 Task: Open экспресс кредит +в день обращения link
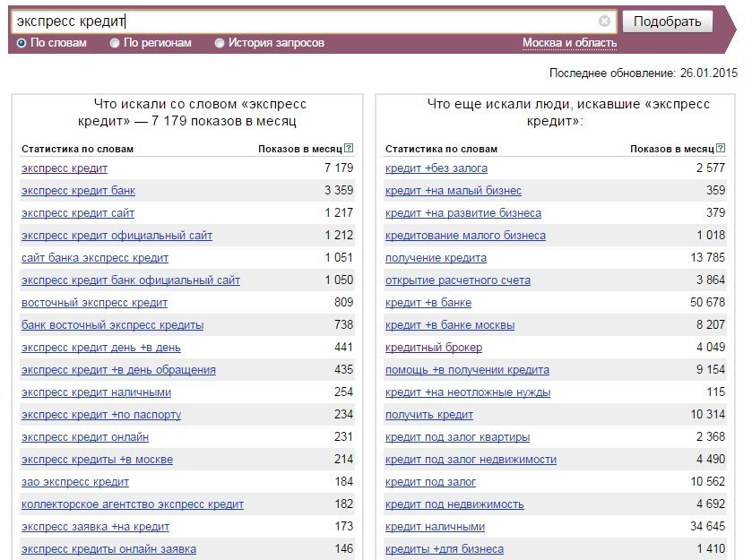click(x=118, y=370)
